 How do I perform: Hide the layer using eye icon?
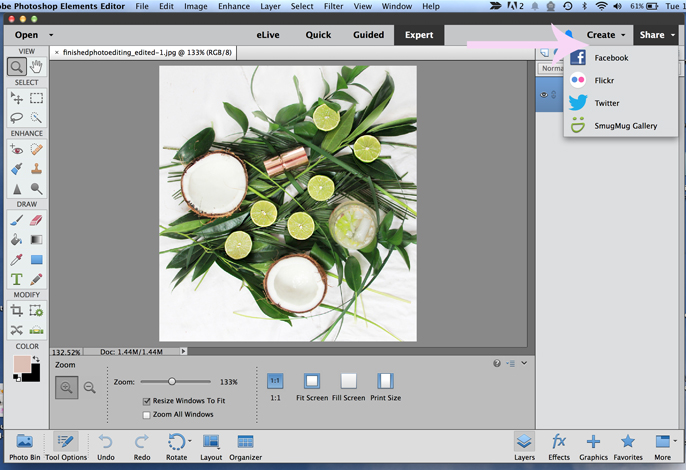coord(544,95)
